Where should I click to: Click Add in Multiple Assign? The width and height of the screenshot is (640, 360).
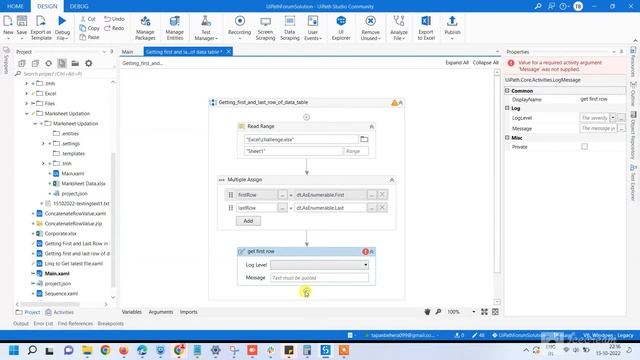pyautogui.click(x=248, y=221)
